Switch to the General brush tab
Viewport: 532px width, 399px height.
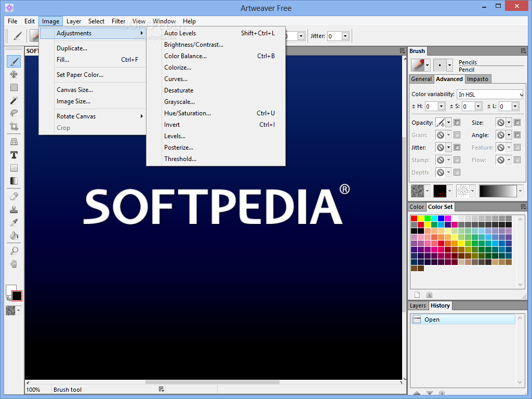421,79
